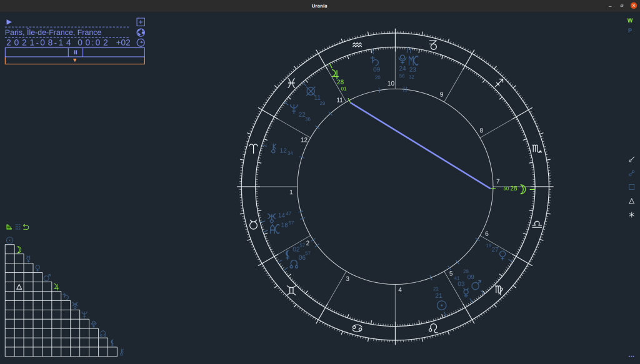Toggle the P display option
Screen dimensions: 640x364
(629, 30)
